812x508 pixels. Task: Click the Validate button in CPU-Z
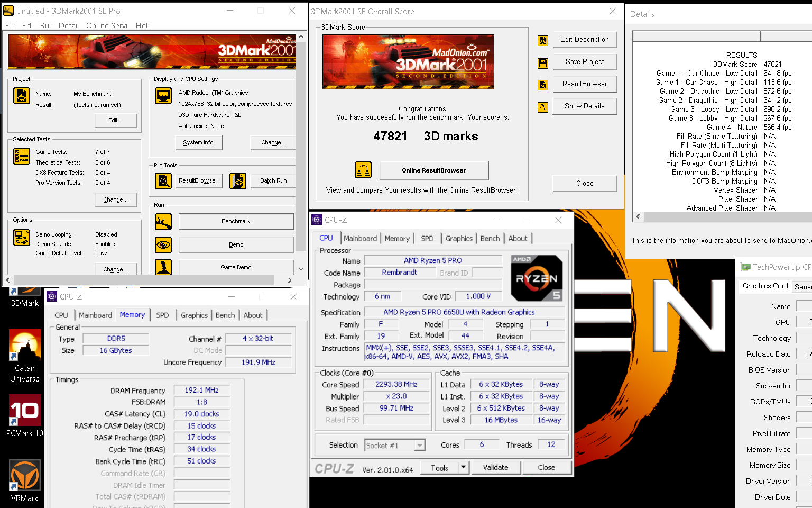coord(496,467)
